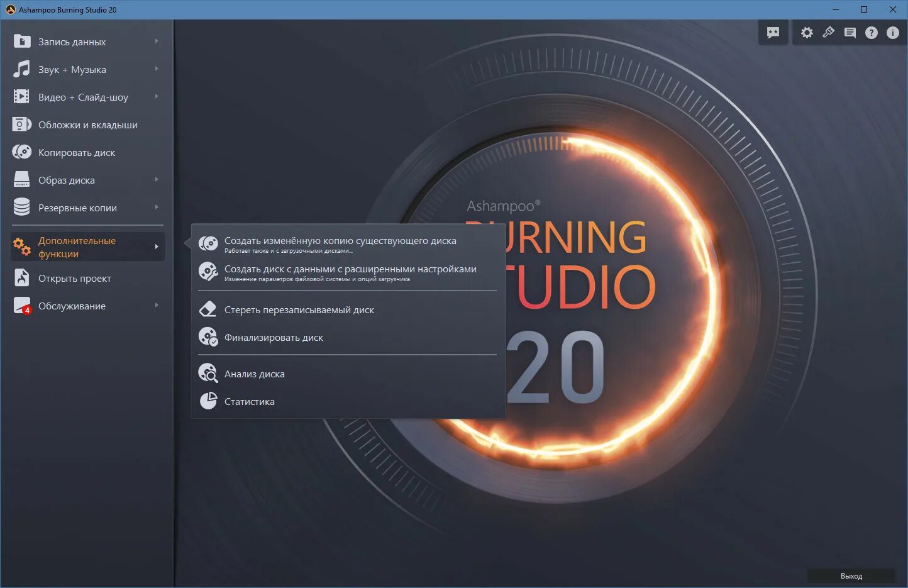Open help with the question mark icon
This screenshot has height=588, width=908.
click(871, 33)
